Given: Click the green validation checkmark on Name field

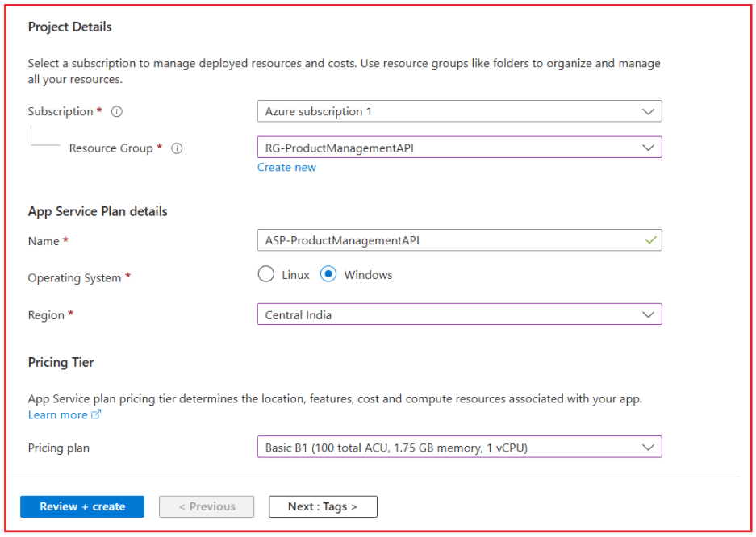Looking at the screenshot, I should [650, 239].
